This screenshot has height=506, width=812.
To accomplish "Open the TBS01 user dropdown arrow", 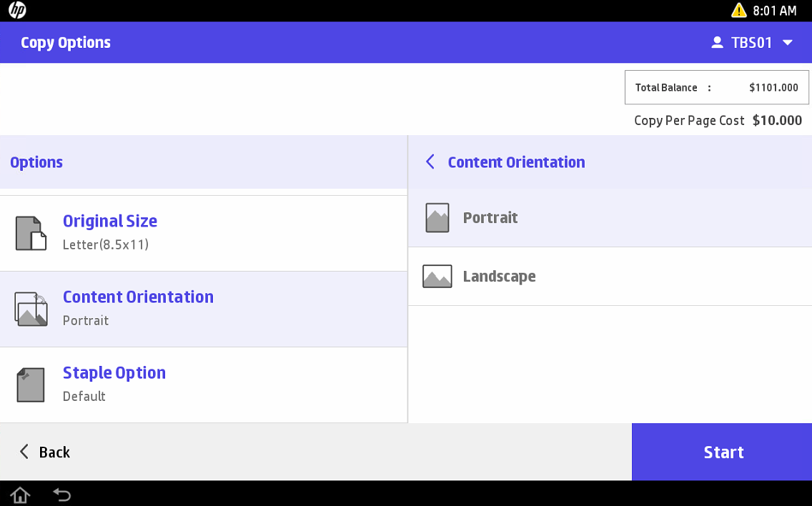I will 788,43.
